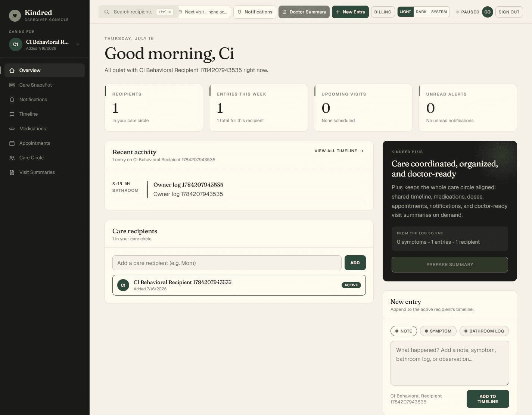Select the Symptom entry type

438,331
